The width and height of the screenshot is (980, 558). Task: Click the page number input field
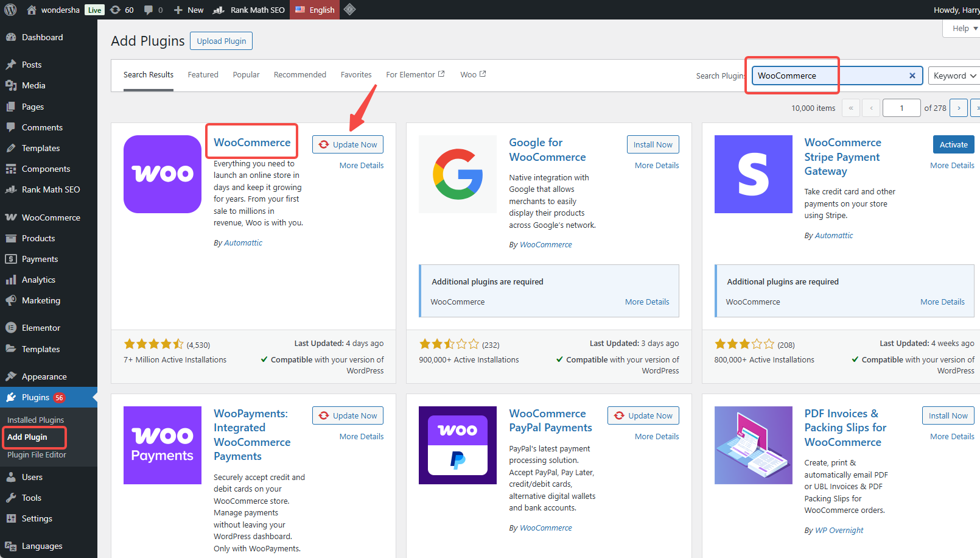click(x=901, y=108)
